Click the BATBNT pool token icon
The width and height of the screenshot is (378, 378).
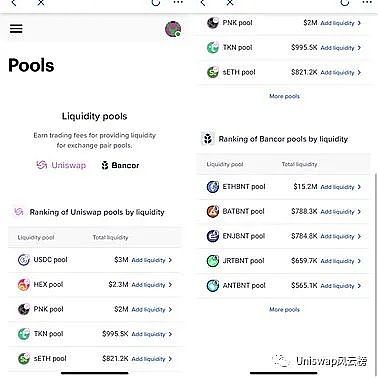pyautogui.click(x=213, y=211)
